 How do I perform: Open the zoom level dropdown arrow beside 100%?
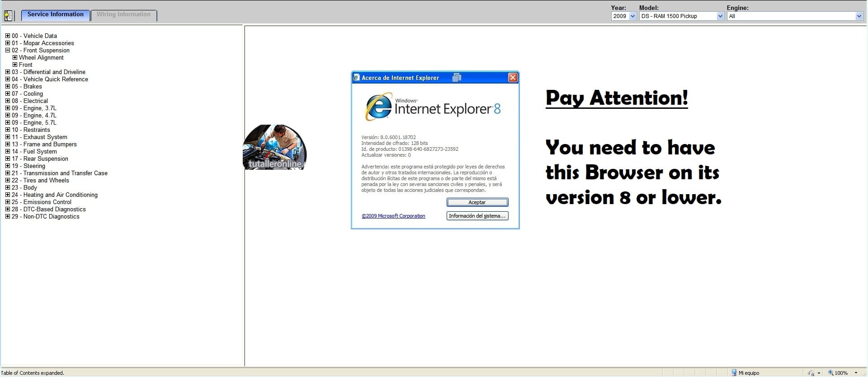pos(856,373)
